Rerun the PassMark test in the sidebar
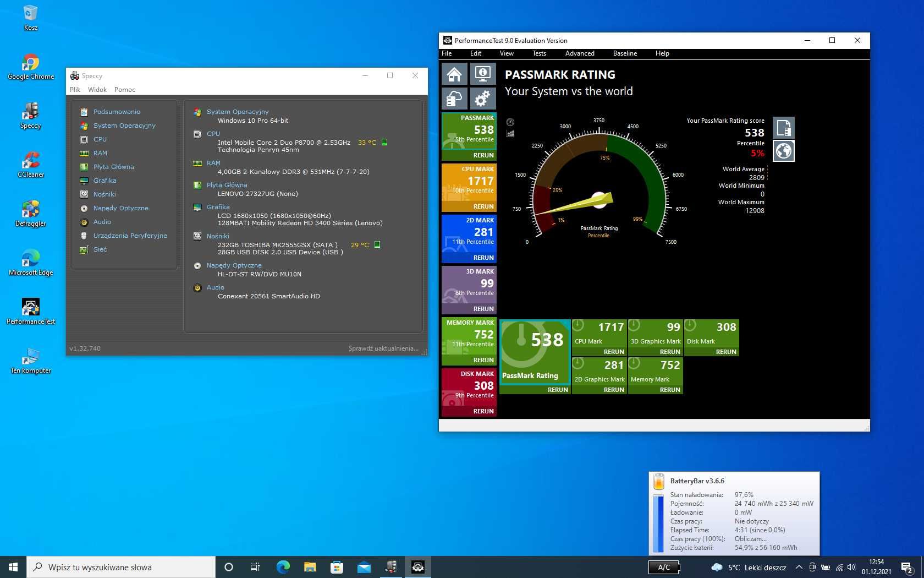The height and width of the screenshot is (578, 924). (483, 155)
